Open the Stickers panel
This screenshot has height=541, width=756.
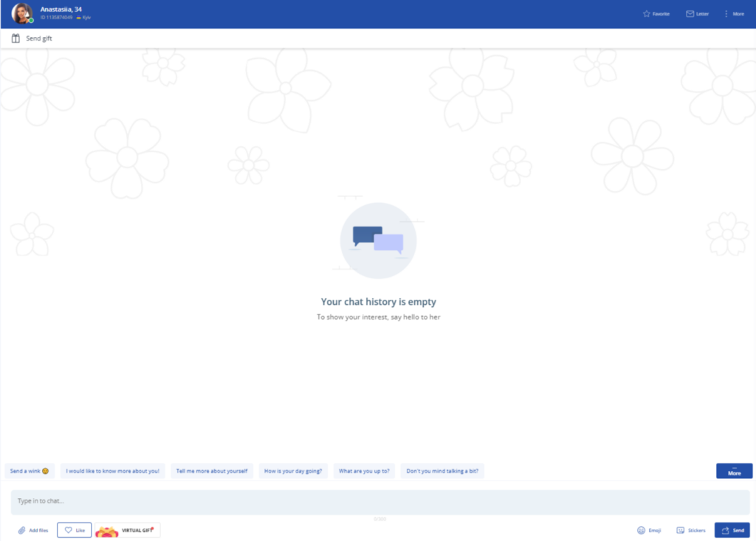tap(690, 530)
